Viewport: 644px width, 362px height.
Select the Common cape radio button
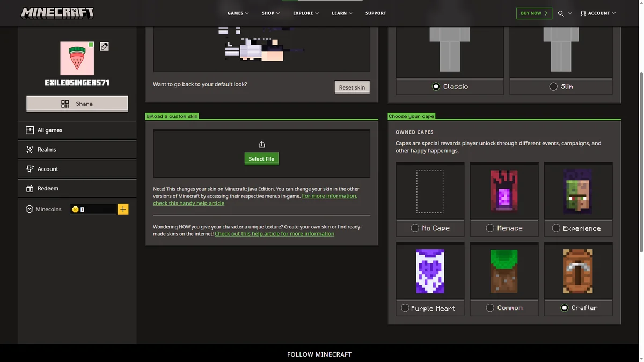[490, 308]
